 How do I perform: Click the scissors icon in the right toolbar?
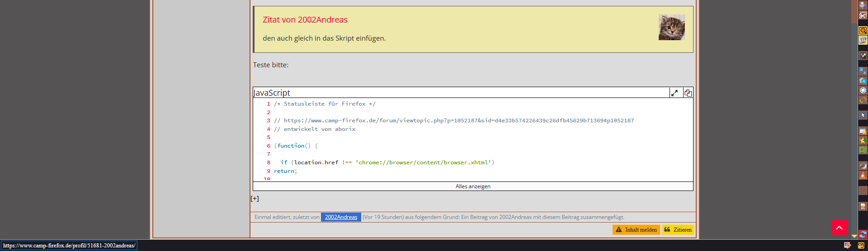863,15
